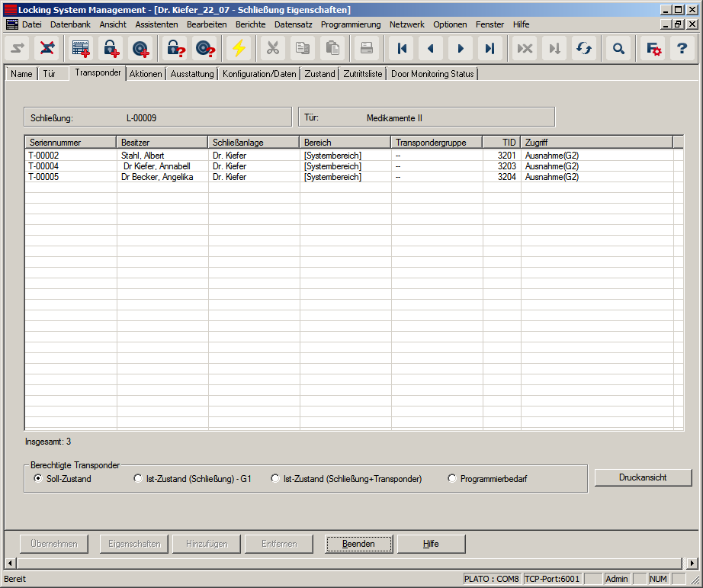Image resolution: width=703 pixels, height=588 pixels.
Task: Select Ist-Zustand (Schließung) - G1 option
Action: pyautogui.click(x=138, y=479)
